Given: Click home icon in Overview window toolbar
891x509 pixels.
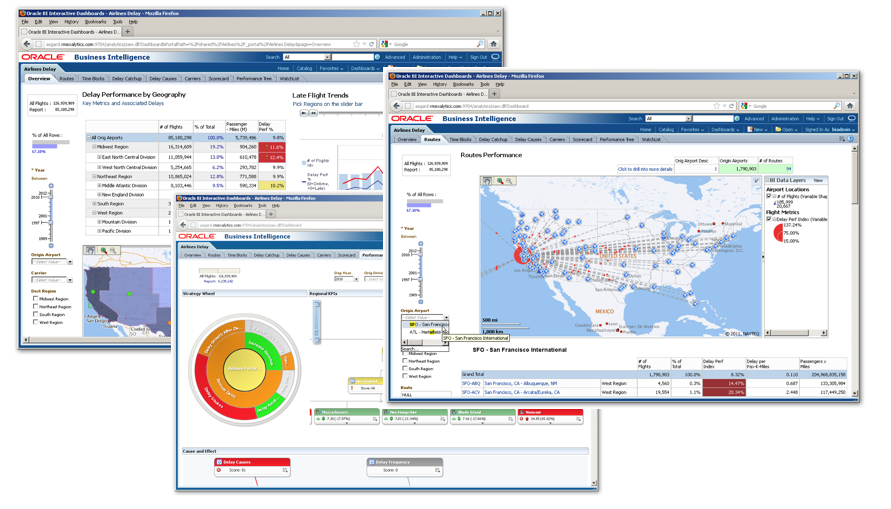Looking at the screenshot, I should (x=493, y=44).
